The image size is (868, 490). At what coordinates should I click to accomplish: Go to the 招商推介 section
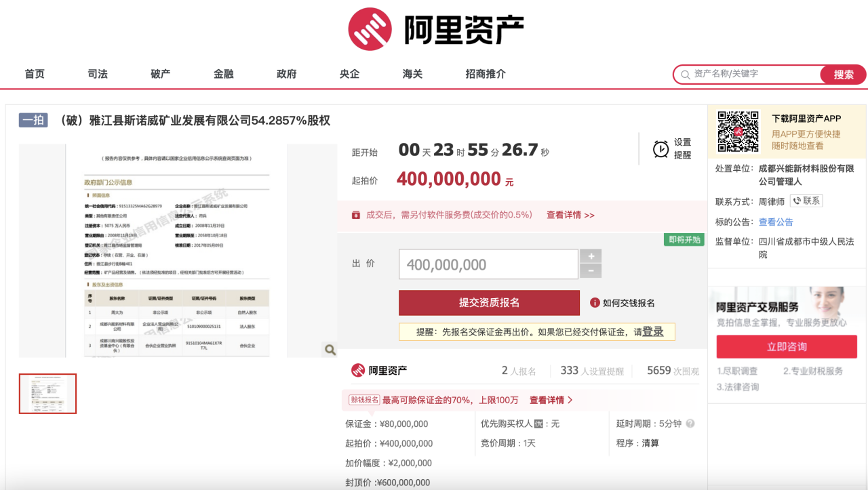486,74
